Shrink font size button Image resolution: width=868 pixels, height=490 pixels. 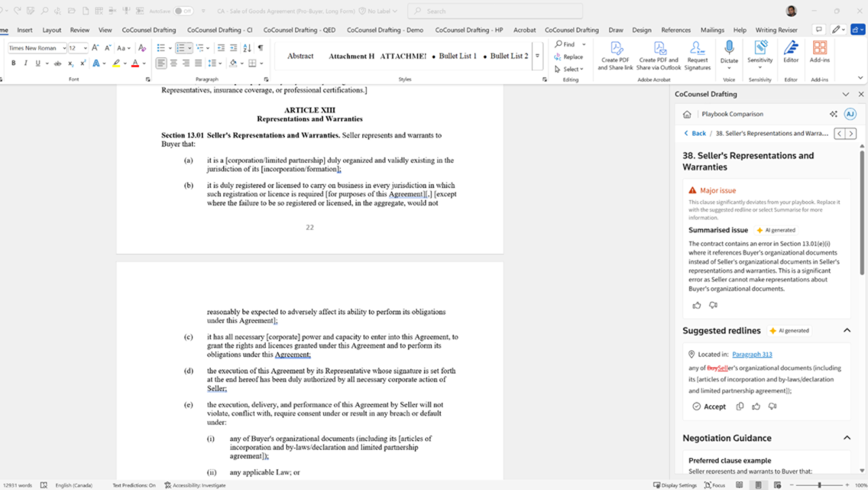coord(107,48)
